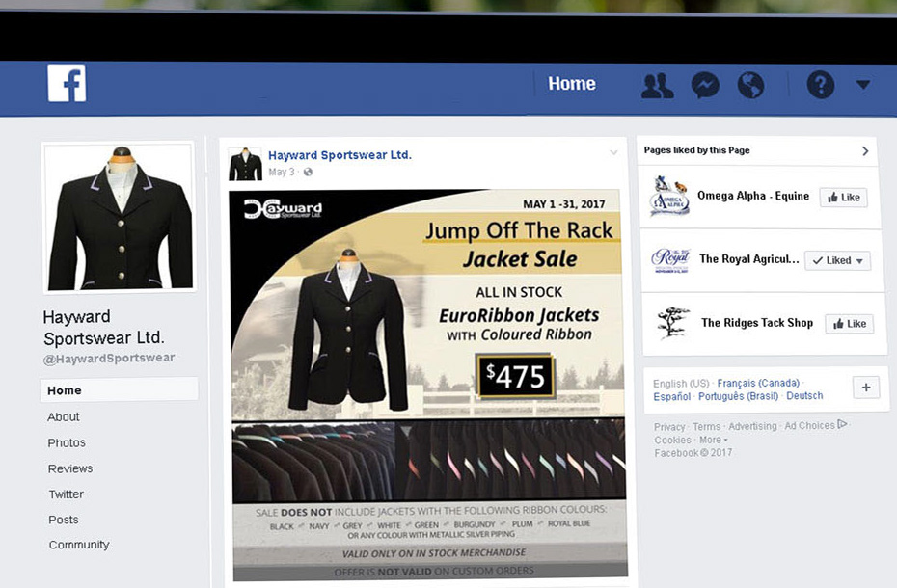Open the Community sidebar tab
The width and height of the screenshot is (897, 588).
[x=79, y=545]
